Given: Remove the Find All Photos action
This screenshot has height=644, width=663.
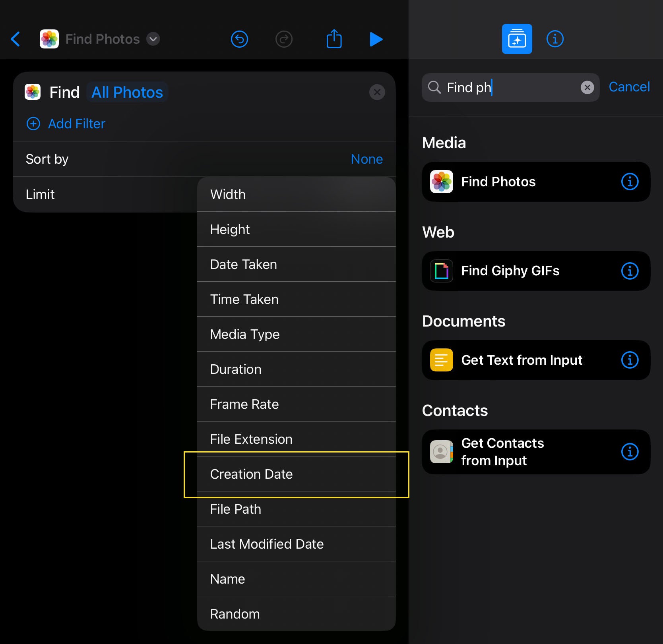Looking at the screenshot, I should coord(377,92).
